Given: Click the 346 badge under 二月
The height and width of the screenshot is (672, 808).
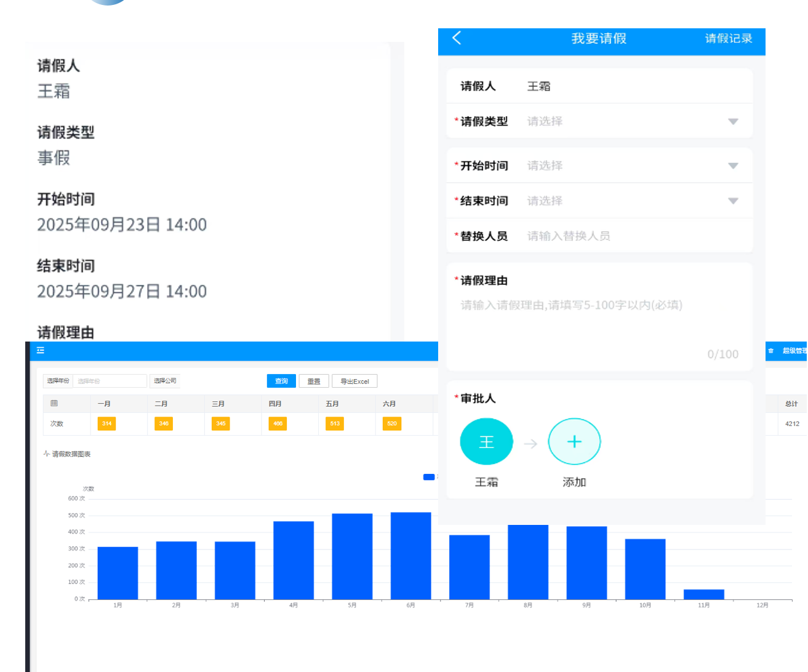Looking at the screenshot, I should 164,423.
